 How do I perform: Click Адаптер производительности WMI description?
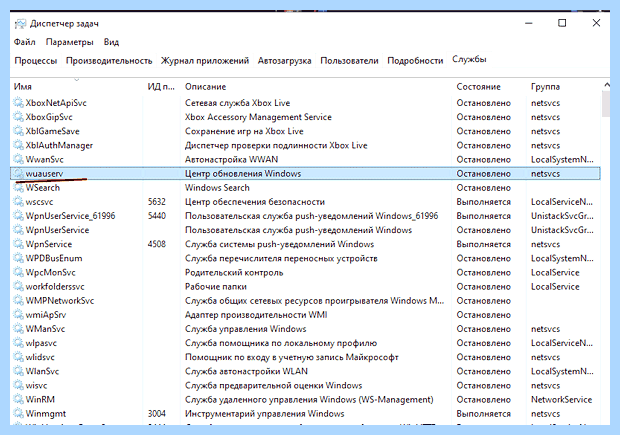256,315
